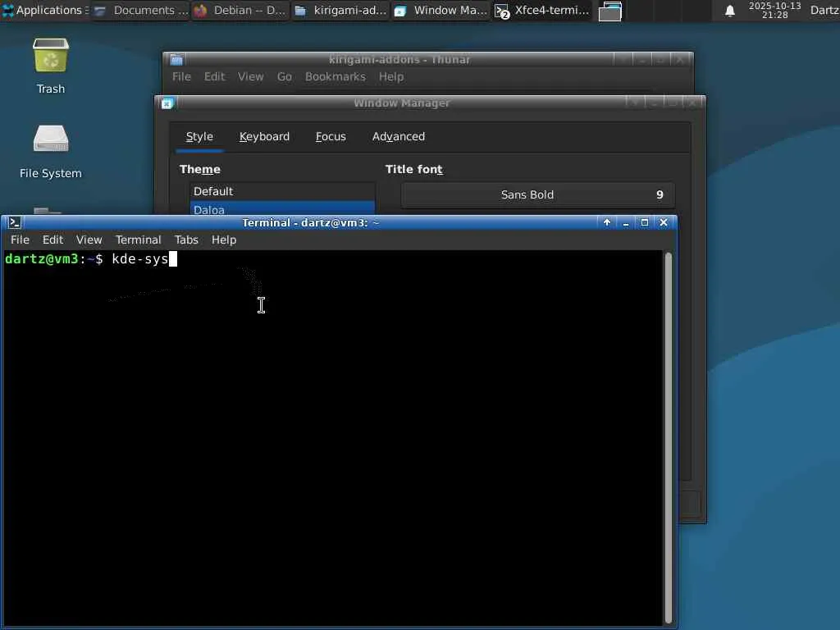The image size is (840, 630).
Task: Click the Dartz user label in panel
Action: point(824,10)
